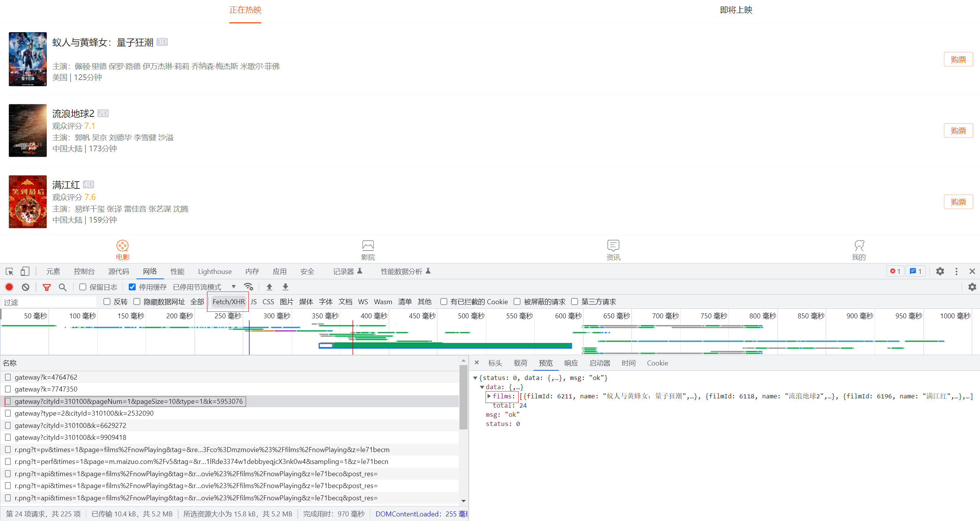The image size is (980, 521).
Task: Collapse the root JSON response object
Action: pyautogui.click(x=475, y=378)
